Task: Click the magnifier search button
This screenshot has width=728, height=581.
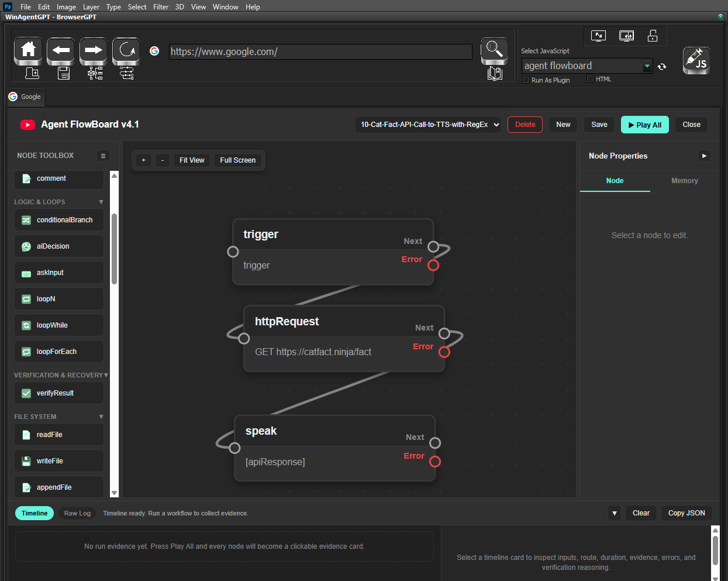Action: (x=494, y=51)
